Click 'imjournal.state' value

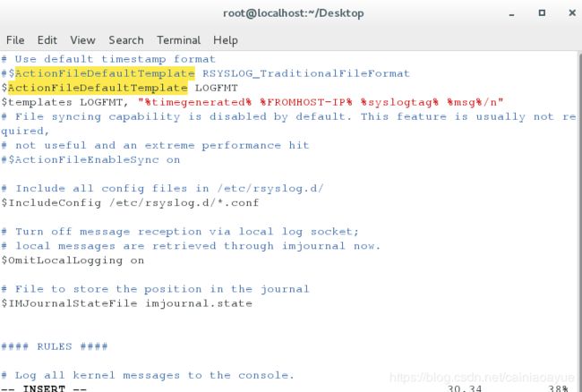pos(199,303)
